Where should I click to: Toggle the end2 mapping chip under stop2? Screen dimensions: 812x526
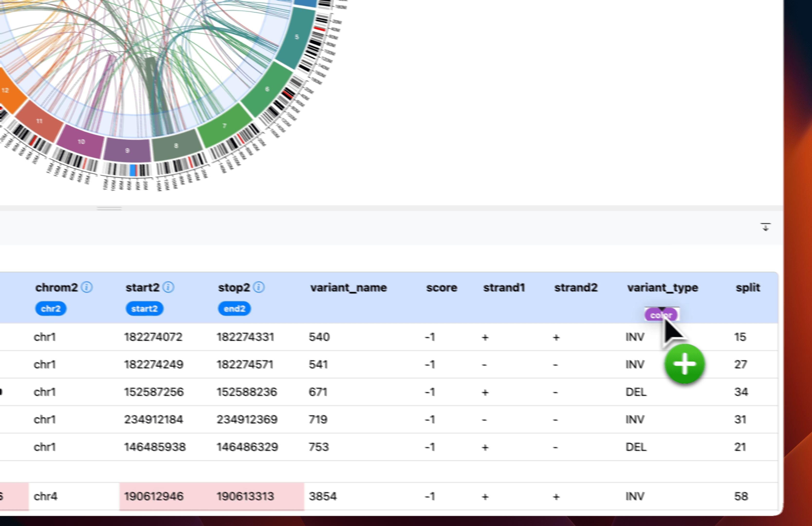pyautogui.click(x=234, y=309)
